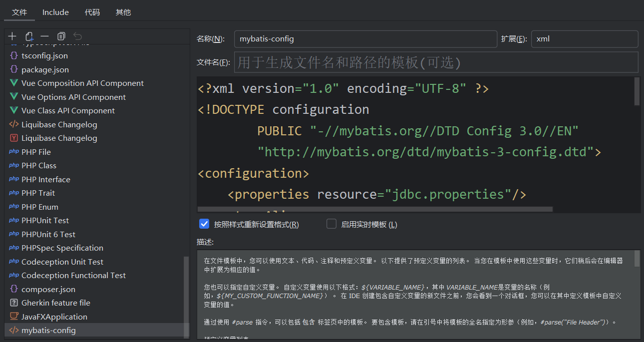Image resolution: width=644 pixels, height=342 pixels.
Task: Click the 名称 name input field
Action: [365, 39]
